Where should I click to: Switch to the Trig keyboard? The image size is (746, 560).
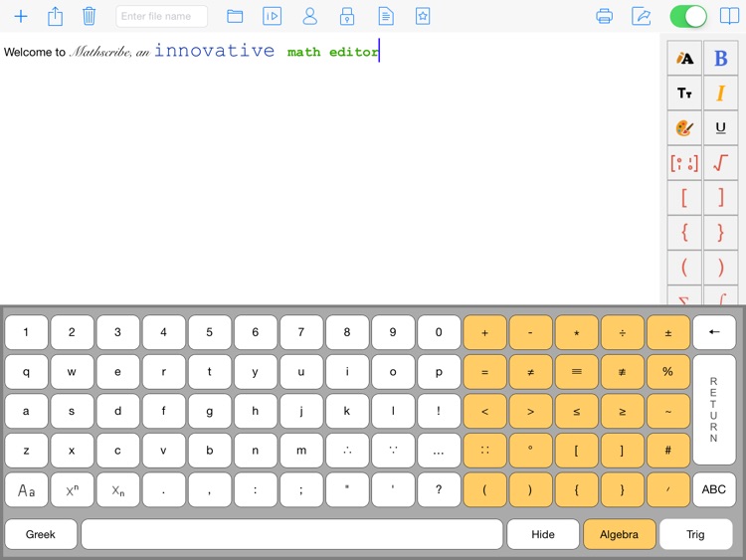[696, 534]
